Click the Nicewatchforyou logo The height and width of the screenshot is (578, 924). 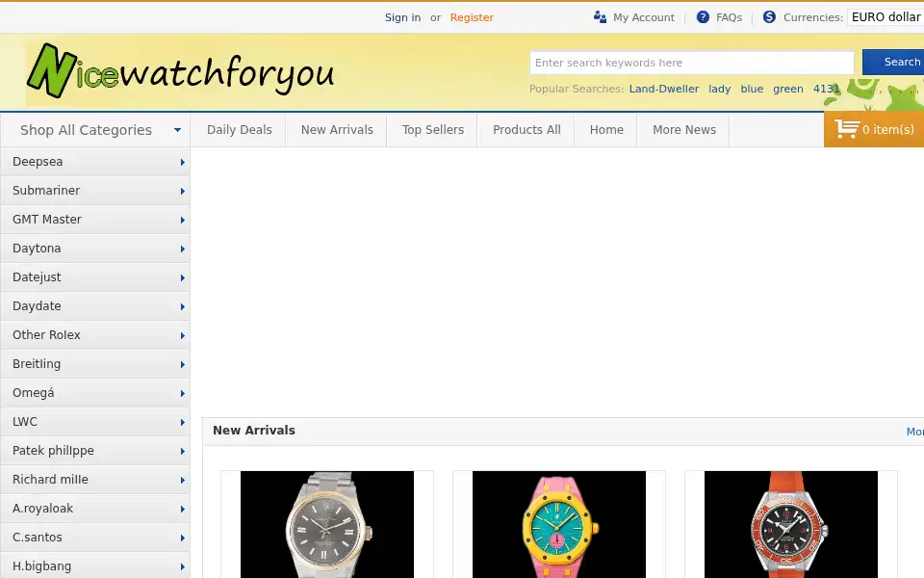[180, 71]
